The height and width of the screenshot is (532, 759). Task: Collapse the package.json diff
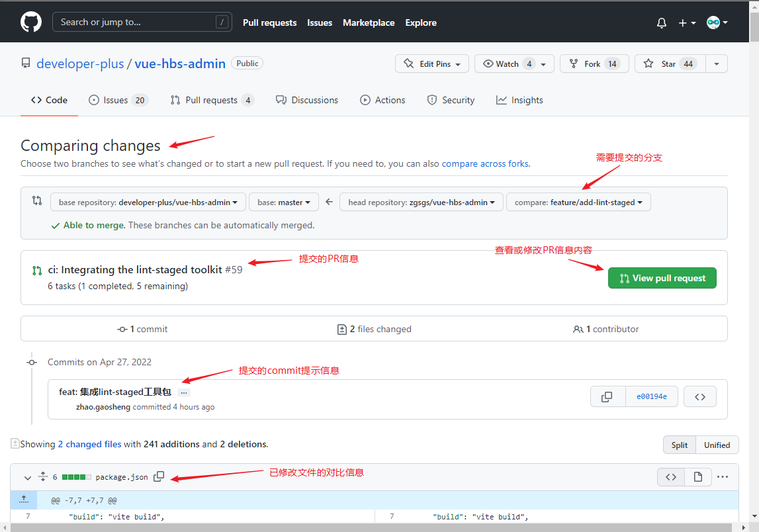click(28, 477)
